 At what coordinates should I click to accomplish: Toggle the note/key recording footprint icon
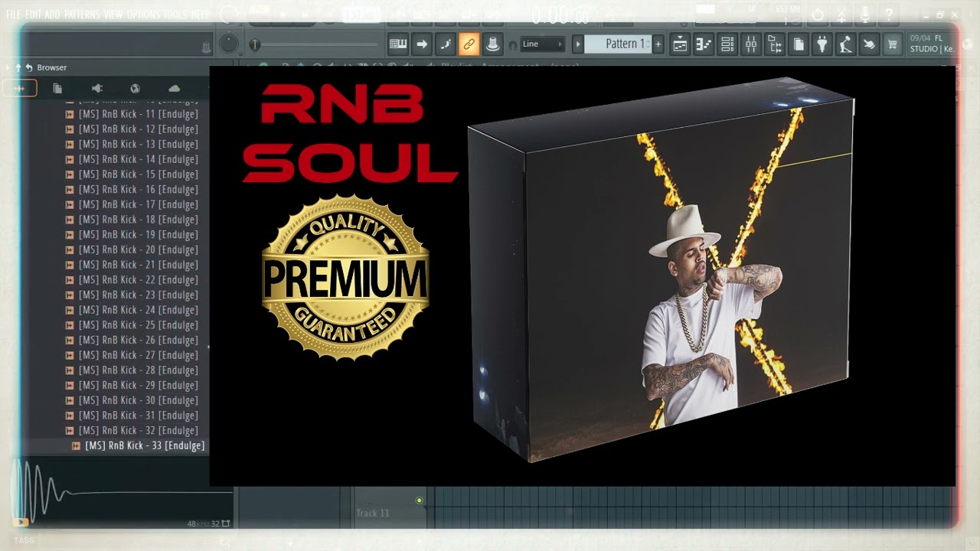pos(446,44)
